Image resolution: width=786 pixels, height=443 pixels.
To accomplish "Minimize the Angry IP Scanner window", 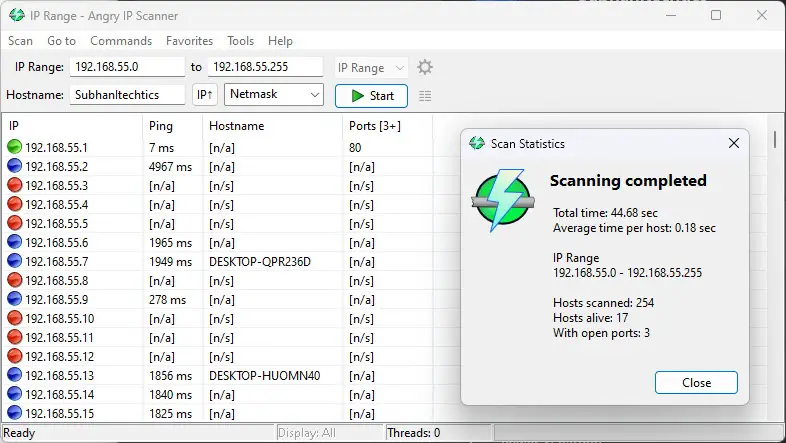I will coord(671,15).
